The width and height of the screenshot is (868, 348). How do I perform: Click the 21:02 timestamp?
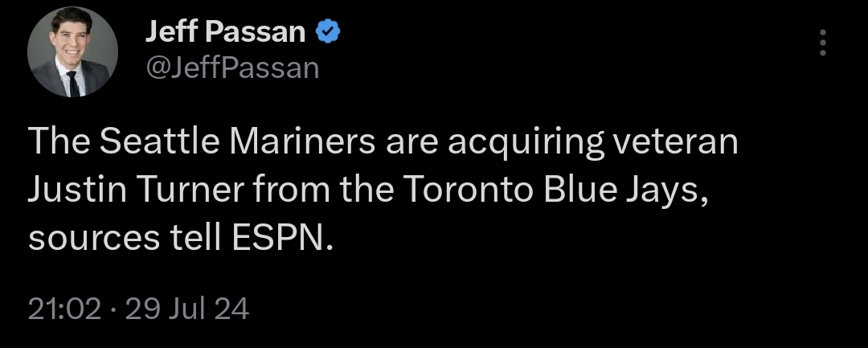pos(64,309)
